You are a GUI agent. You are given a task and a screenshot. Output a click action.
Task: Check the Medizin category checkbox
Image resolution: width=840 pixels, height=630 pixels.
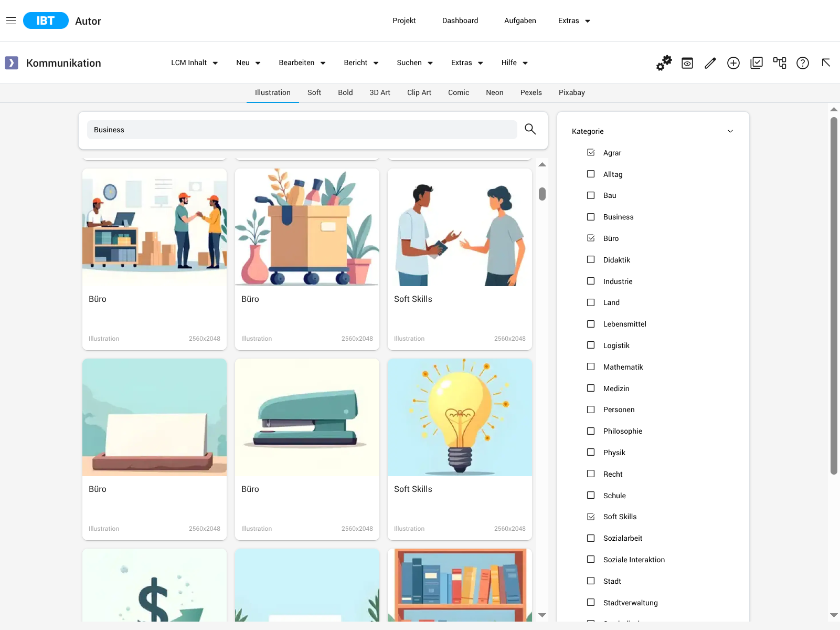coord(591,388)
